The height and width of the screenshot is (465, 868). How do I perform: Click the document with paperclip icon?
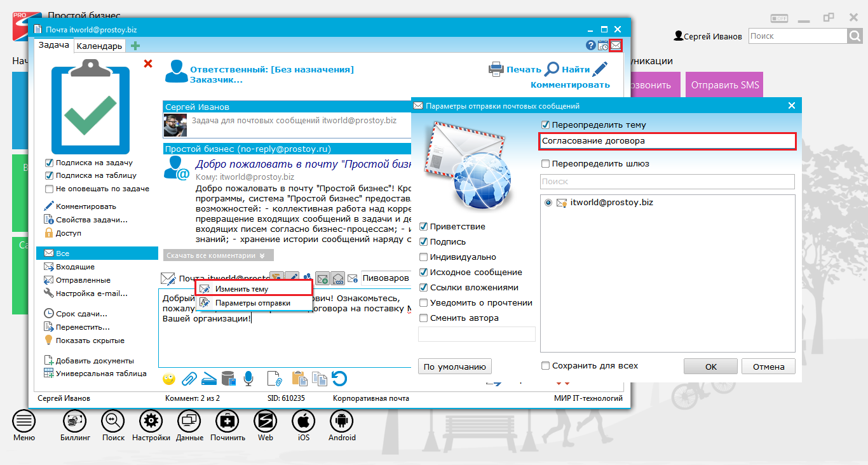coord(274,379)
